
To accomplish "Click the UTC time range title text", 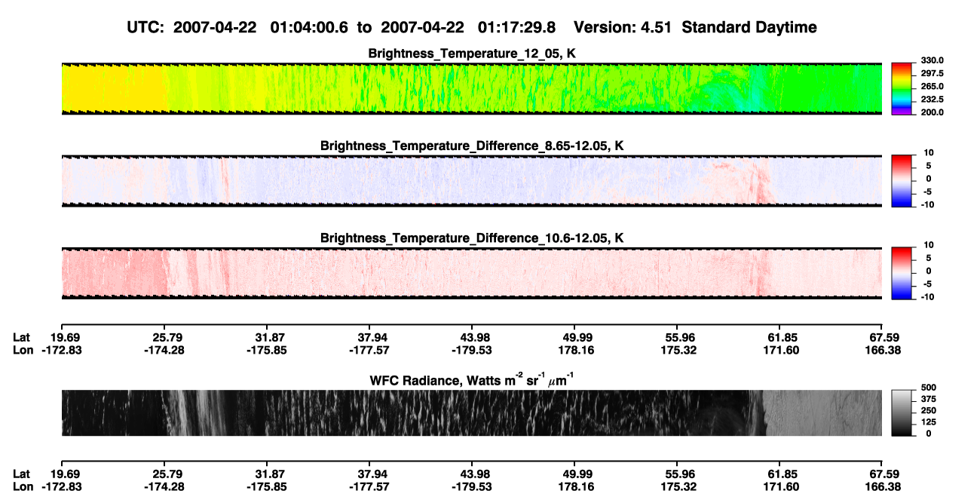I will [471, 28].
